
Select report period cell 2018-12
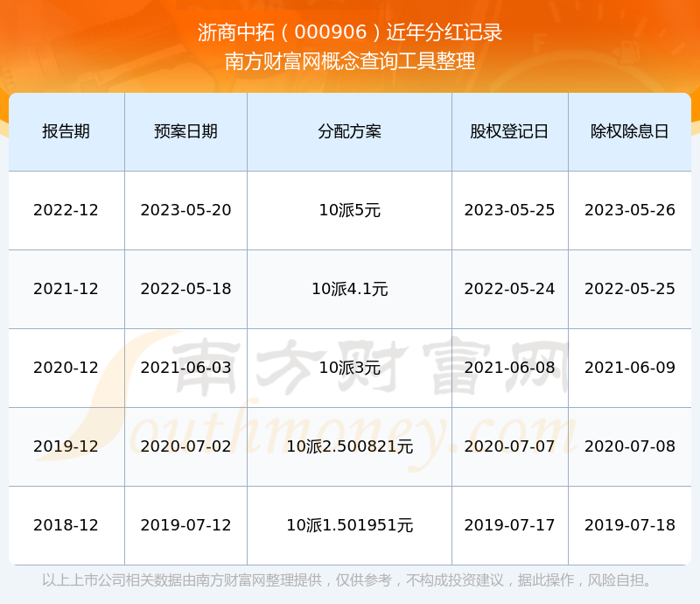coord(66,525)
